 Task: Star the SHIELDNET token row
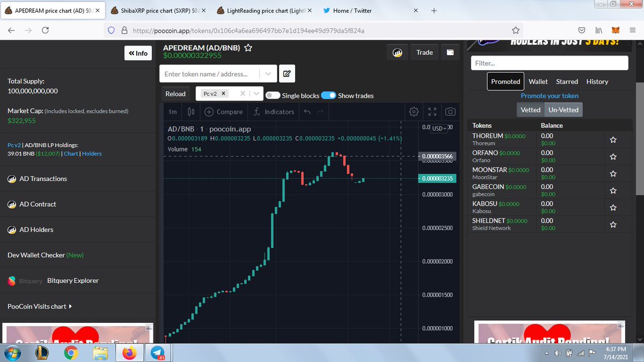coord(613,225)
